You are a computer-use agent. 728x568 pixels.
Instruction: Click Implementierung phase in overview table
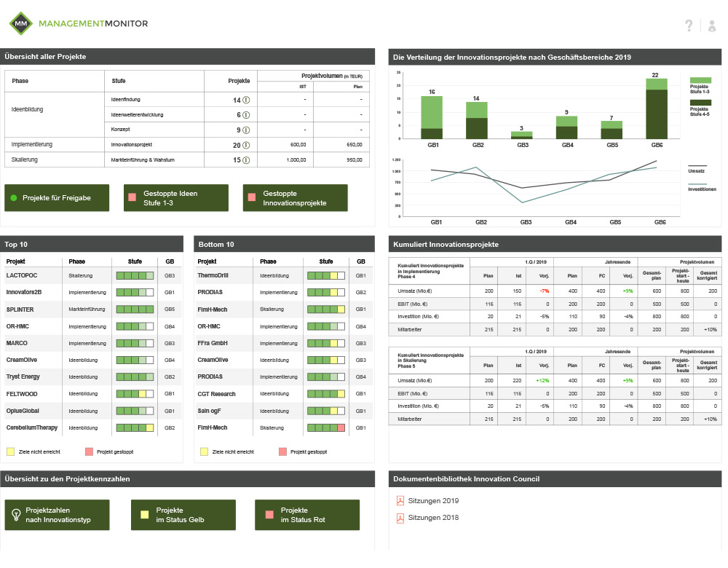32,144
